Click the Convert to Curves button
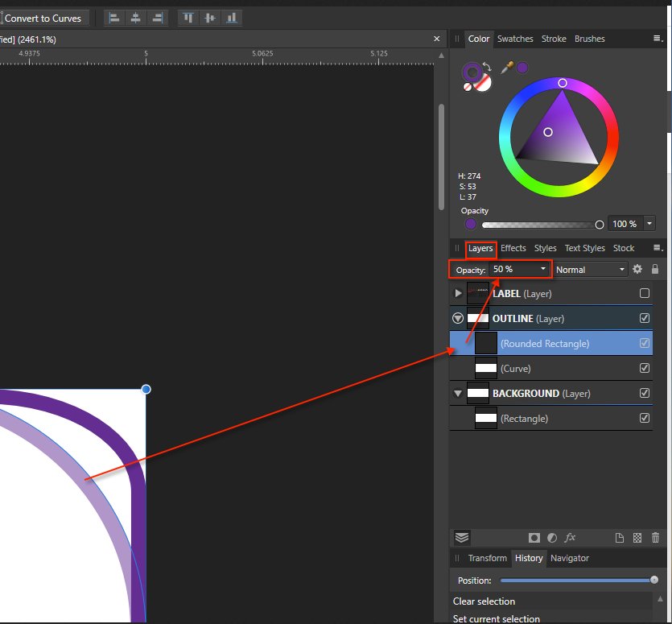Screen dimensions: 672x624 45,18
